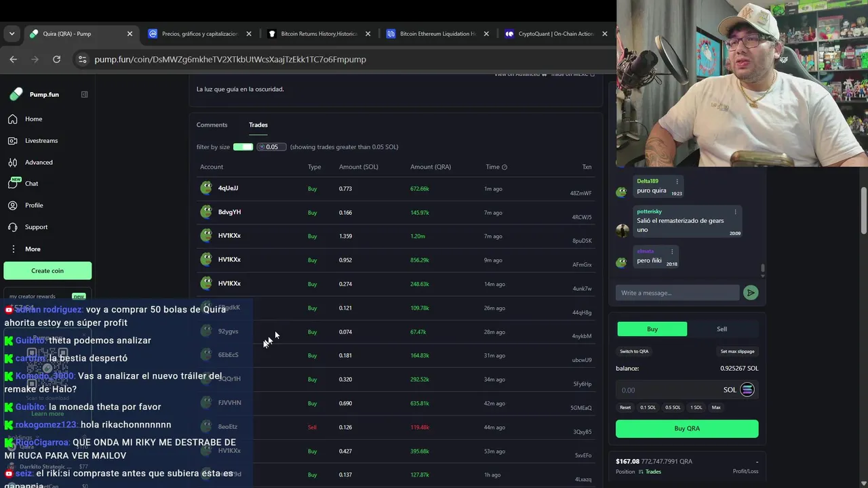Click the Buy QRA button
Screen dimensions: 868x488
click(x=687, y=428)
